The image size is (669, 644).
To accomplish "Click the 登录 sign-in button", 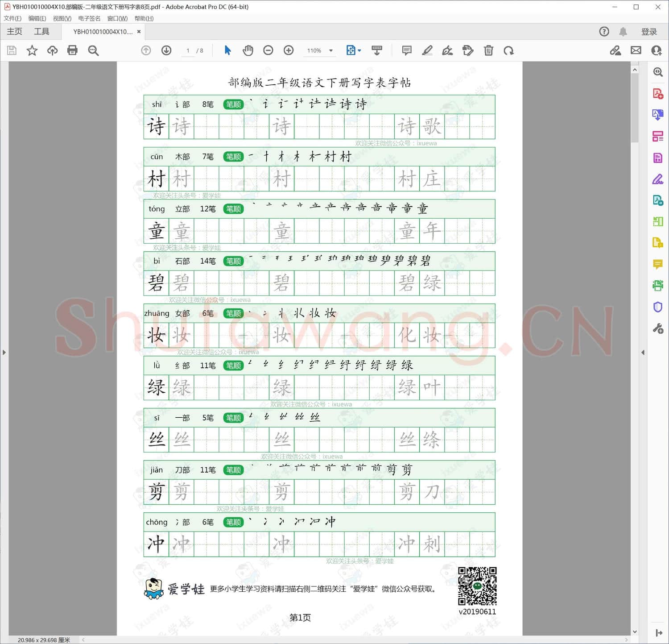I will coord(649,32).
